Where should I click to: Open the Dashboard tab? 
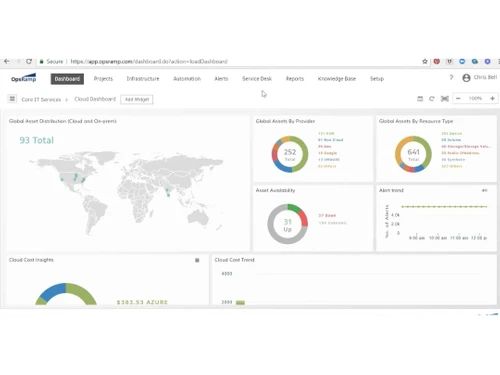click(67, 79)
